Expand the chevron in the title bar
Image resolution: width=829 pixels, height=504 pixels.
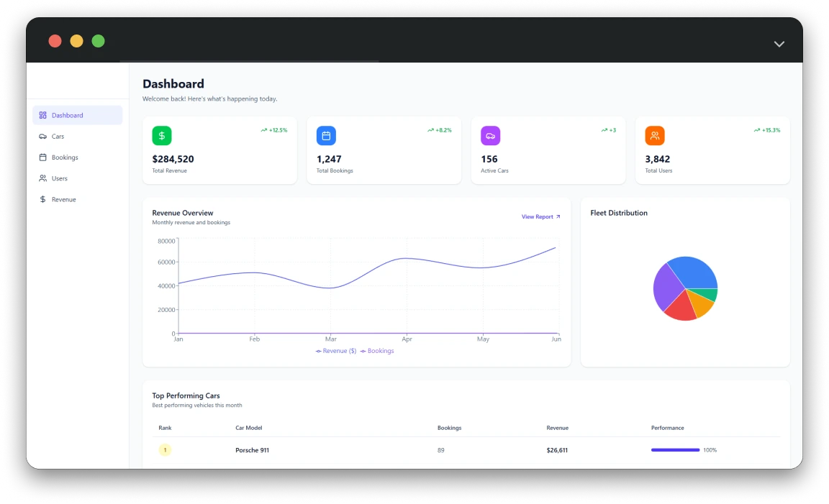[x=779, y=44]
